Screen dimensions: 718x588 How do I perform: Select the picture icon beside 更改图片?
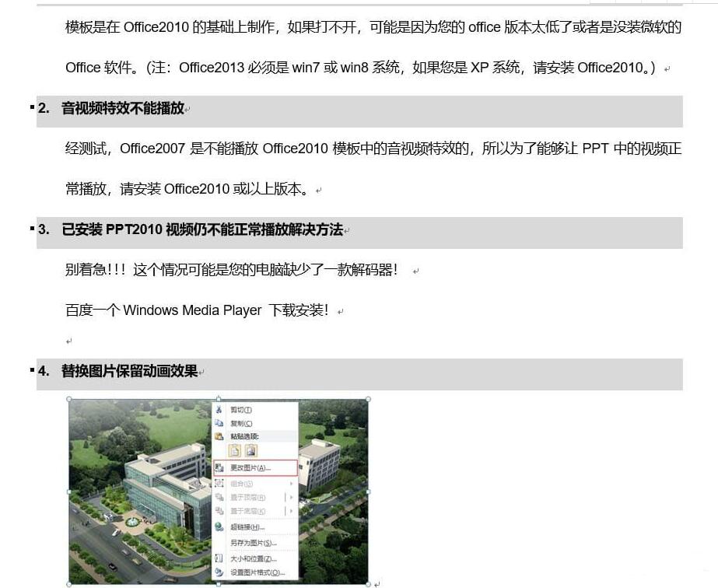(x=219, y=467)
